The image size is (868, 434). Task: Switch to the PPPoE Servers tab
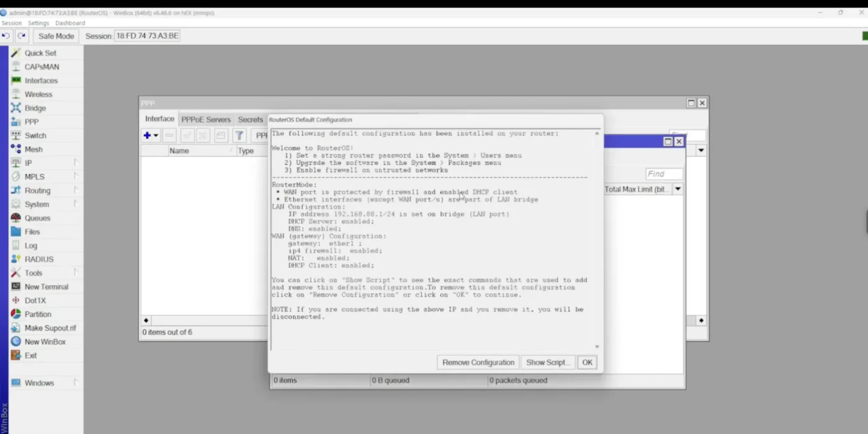[206, 120]
